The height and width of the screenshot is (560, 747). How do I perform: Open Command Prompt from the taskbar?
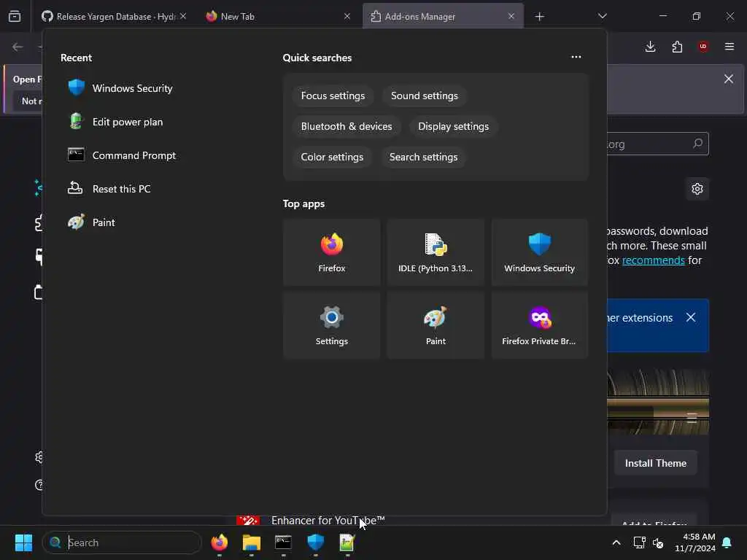(x=283, y=542)
